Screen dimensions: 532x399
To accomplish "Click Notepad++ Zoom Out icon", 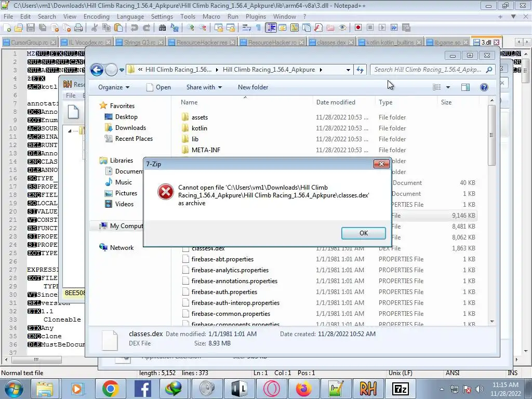I will 203,28.
